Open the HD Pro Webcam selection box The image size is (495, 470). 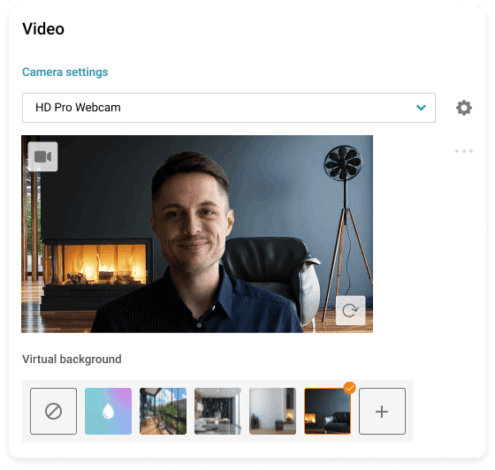pyautogui.click(x=229, y=108)
